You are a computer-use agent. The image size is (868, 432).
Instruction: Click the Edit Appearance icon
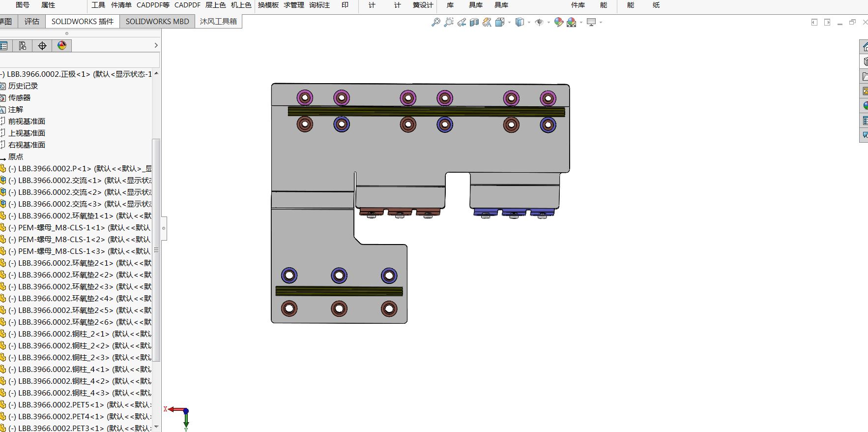click(558, 22)
